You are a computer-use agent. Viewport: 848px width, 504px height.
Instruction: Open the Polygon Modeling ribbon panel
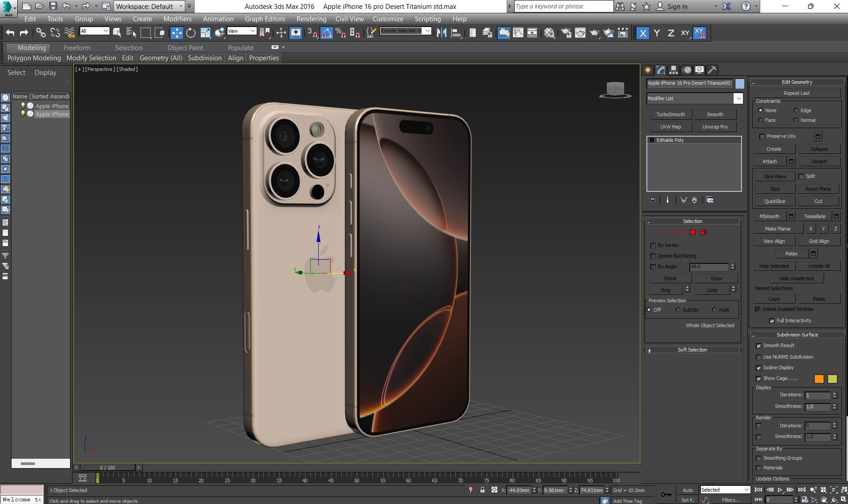click(x=34, y=58)
